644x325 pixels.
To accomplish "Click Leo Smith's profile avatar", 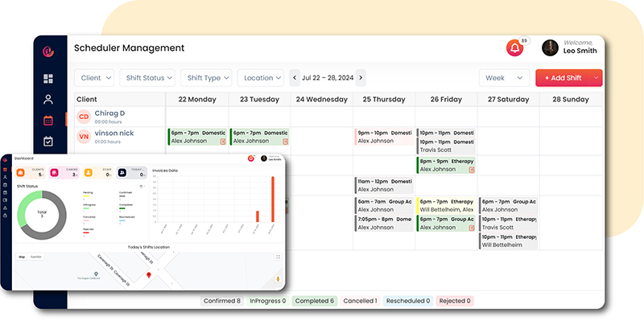I will click(551, 47).
